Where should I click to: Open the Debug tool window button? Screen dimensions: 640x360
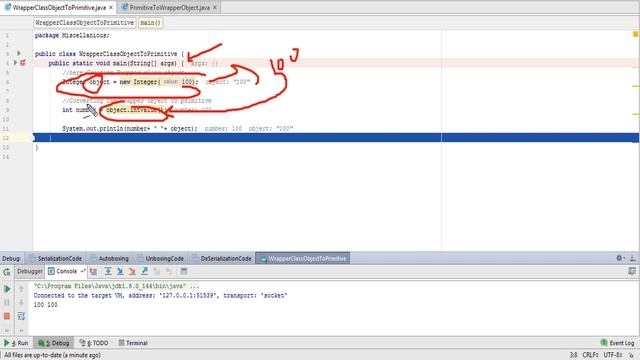point(54,343)
